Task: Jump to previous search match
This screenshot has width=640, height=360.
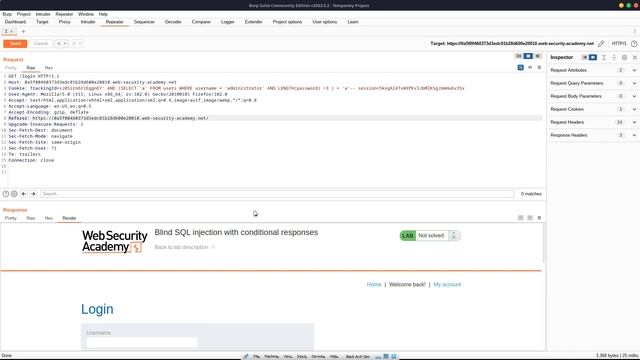Action: pos(24,194)
